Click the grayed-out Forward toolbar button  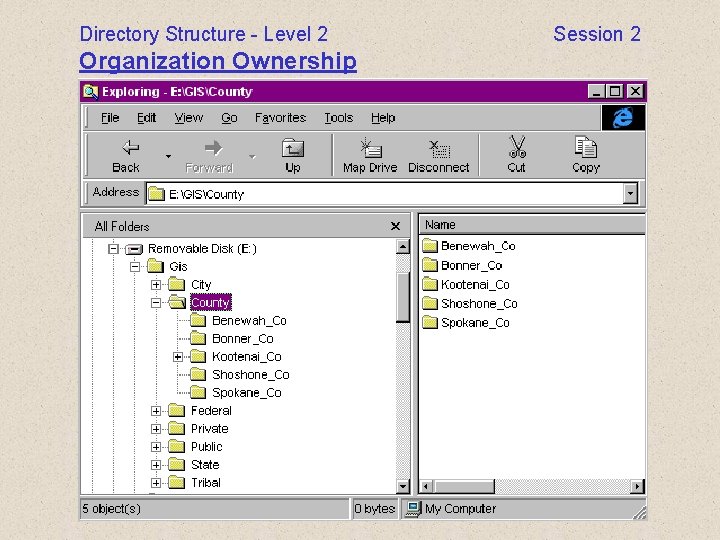click(x=209, y=156)
